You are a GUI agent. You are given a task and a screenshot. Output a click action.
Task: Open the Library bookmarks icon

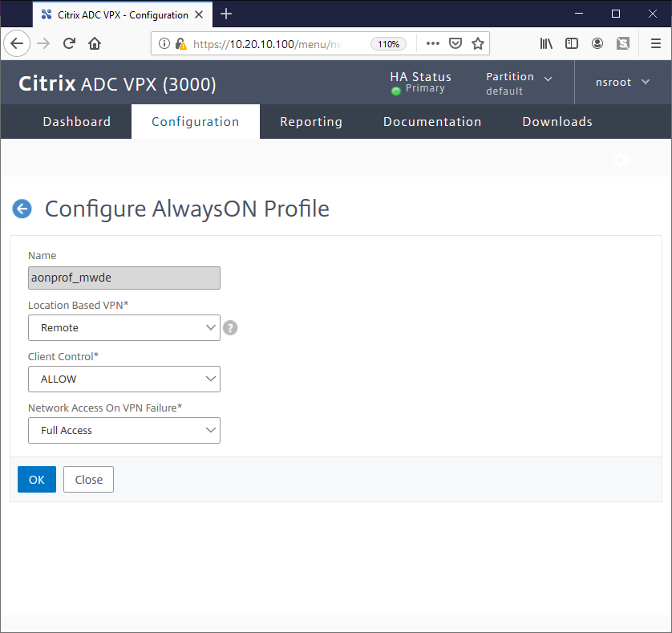(546, 43)
